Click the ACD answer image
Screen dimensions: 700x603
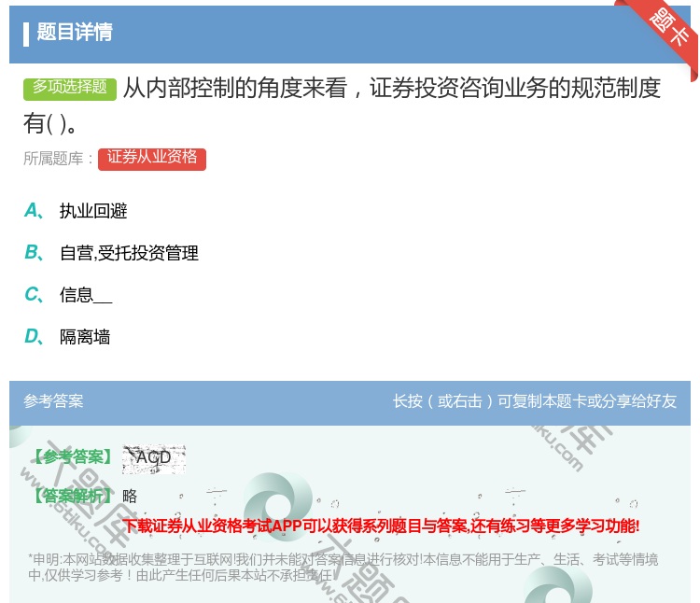(154, 458)
